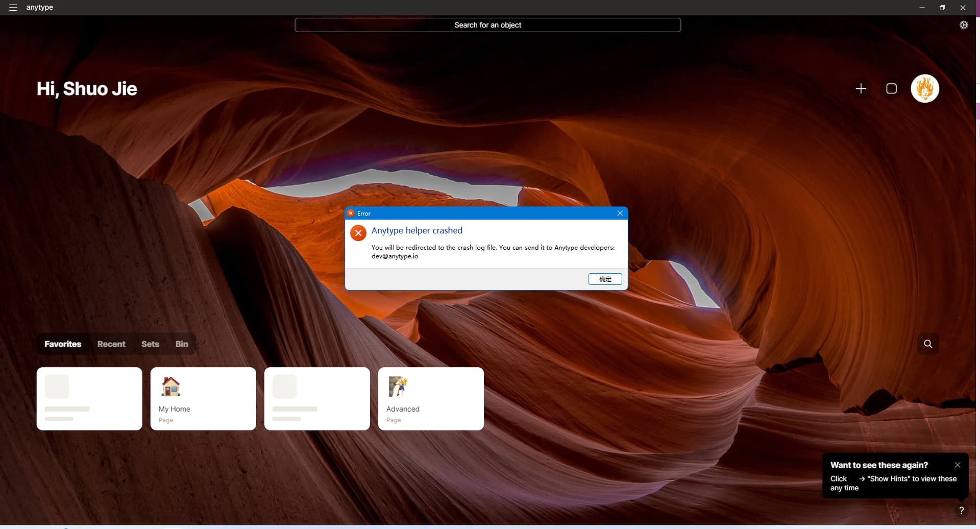Open the Bin tab
980x529 pixels.
click(182, 344)
